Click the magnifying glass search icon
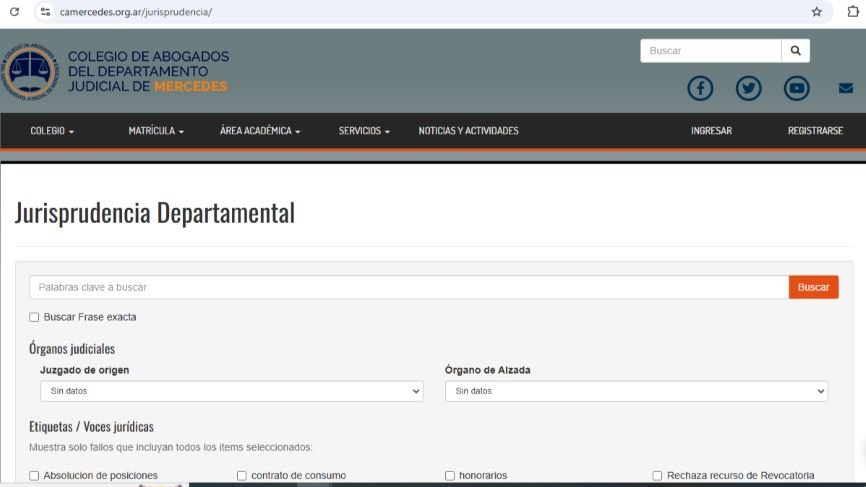The image size is (866, 487). (795, 50)
